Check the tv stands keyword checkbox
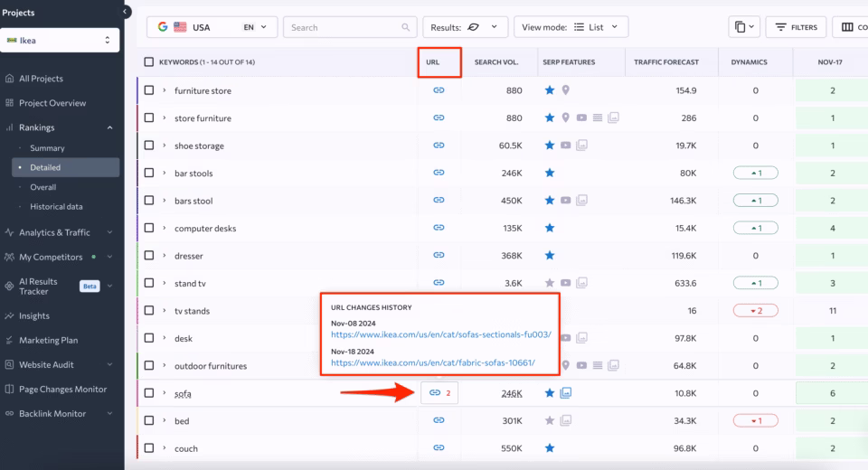Viewport: 868px width, 470px height. 149,310
